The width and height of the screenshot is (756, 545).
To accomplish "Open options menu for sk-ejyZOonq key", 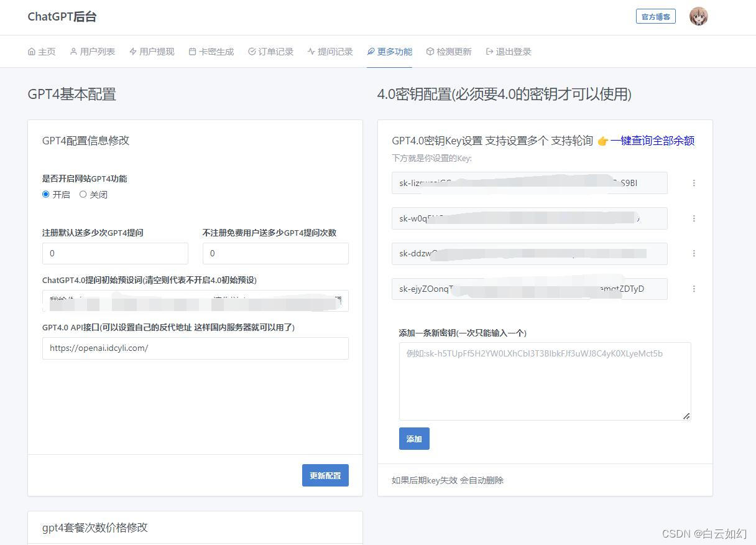I will [x=694, y=289].
